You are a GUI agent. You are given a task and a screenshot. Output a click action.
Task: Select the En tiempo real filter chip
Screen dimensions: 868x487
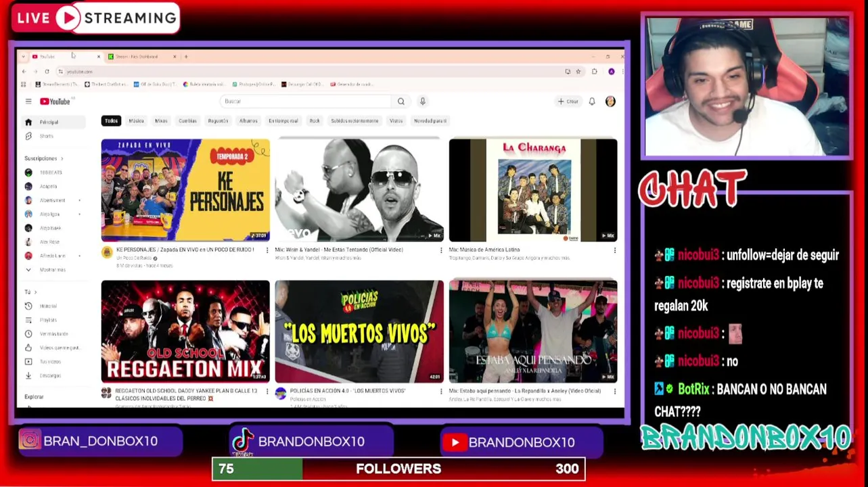coord(283,121)
